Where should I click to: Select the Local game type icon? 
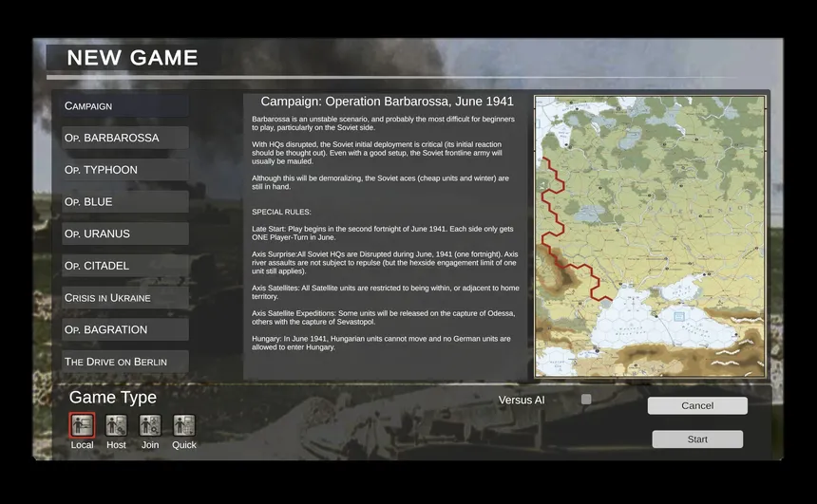point(83,425)
